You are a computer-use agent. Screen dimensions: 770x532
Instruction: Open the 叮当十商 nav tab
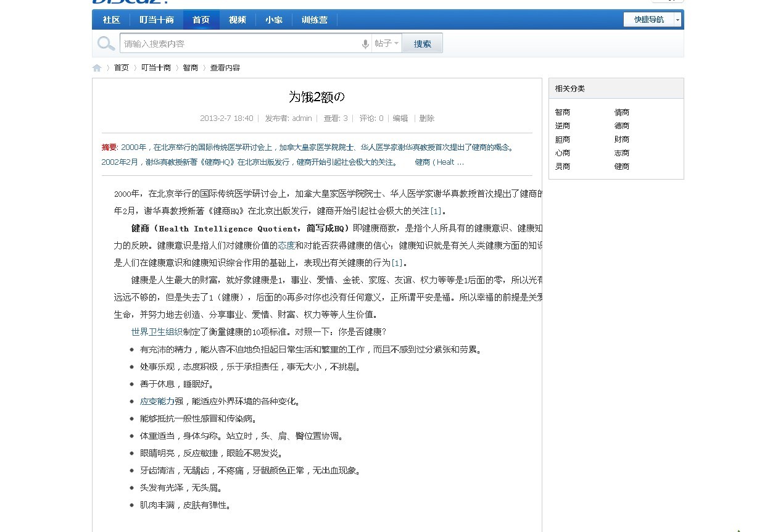(156, 20)
